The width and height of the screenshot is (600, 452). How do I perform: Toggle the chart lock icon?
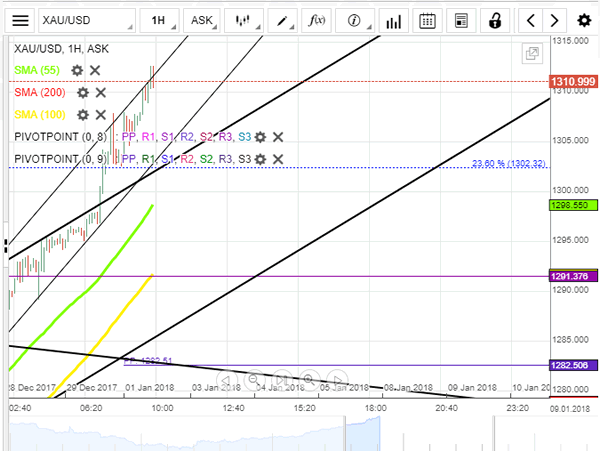pyautogui.click(x=494, y=19)
